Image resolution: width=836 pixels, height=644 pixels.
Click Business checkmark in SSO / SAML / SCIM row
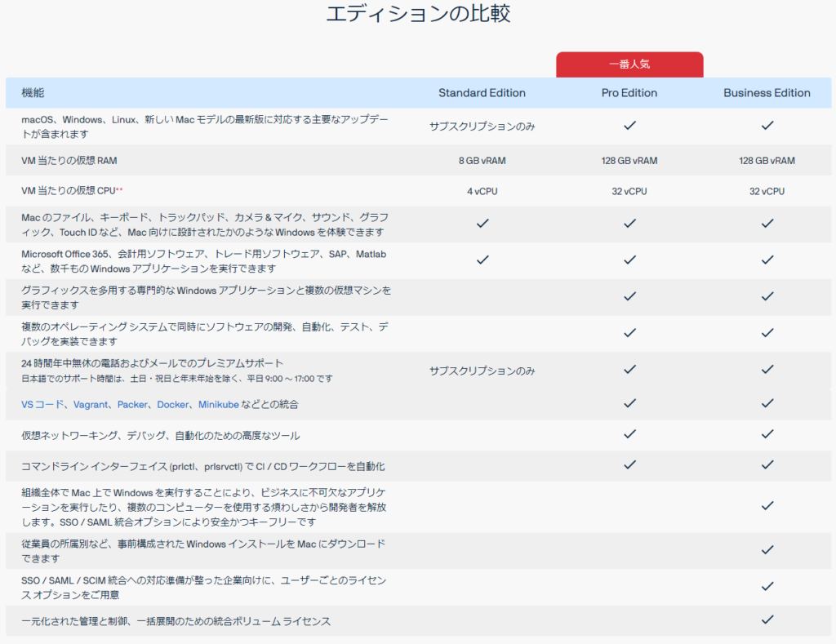[767, 586]
